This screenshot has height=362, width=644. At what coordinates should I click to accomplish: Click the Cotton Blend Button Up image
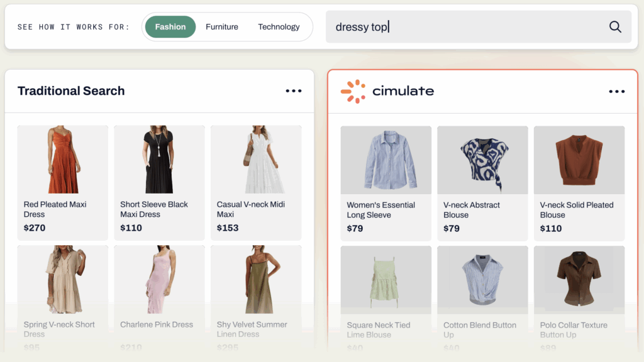click(x=482, y=280)
